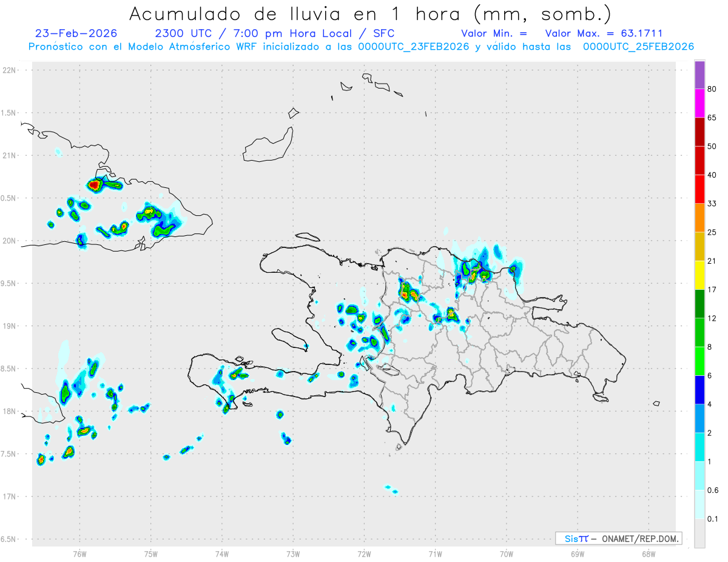Click the colorbar value '80'
728x562 pixels.
[x=712, y=89]
